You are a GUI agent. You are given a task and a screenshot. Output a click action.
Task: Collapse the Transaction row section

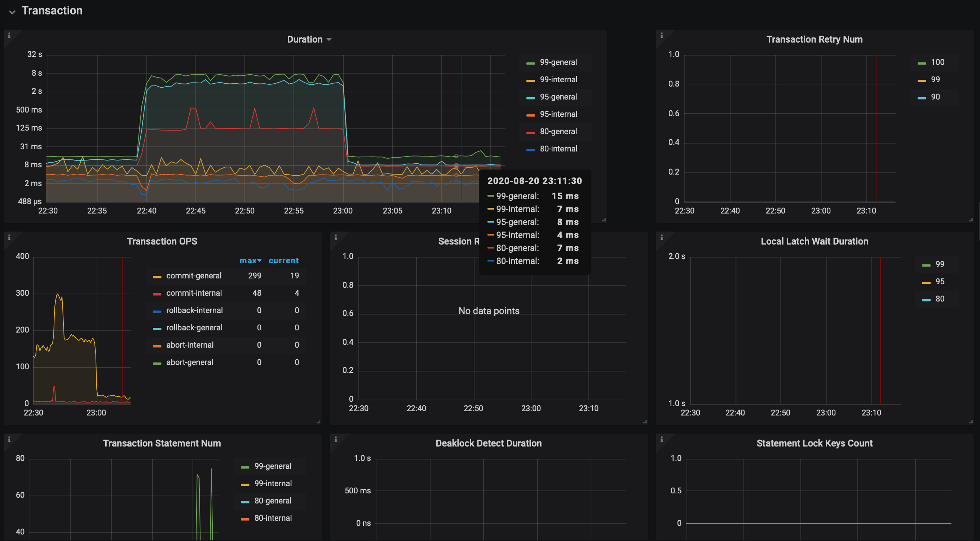click(12, 12)
